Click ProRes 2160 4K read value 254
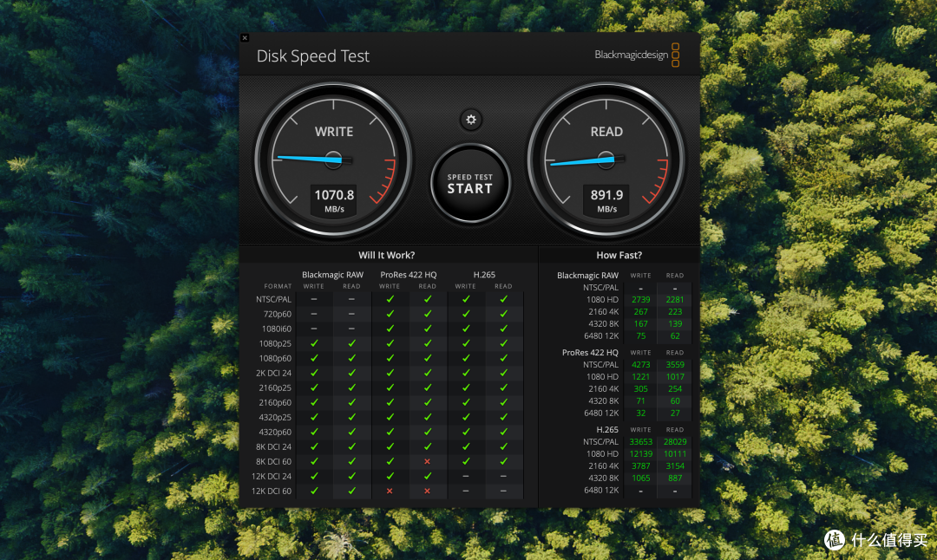The height and width of the screenshot is (560, 937). pyautogui.click(x=675, y=388)
